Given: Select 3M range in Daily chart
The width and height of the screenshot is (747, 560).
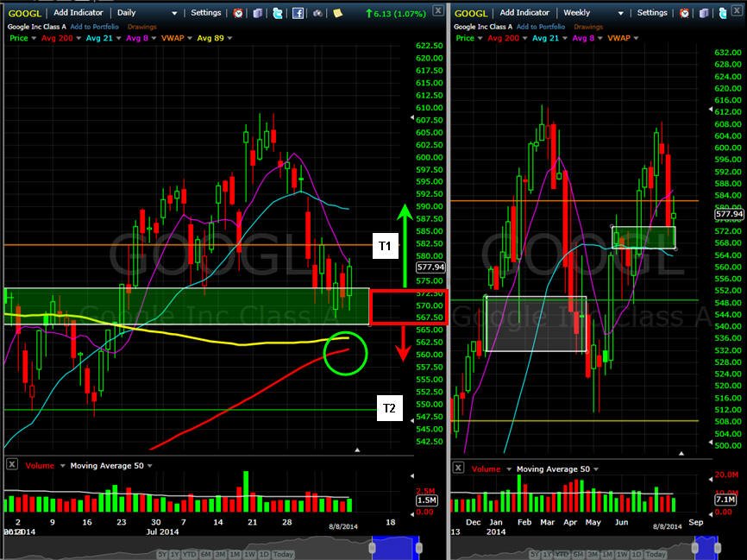Looking at the screenshot, I should click(220, 555).
